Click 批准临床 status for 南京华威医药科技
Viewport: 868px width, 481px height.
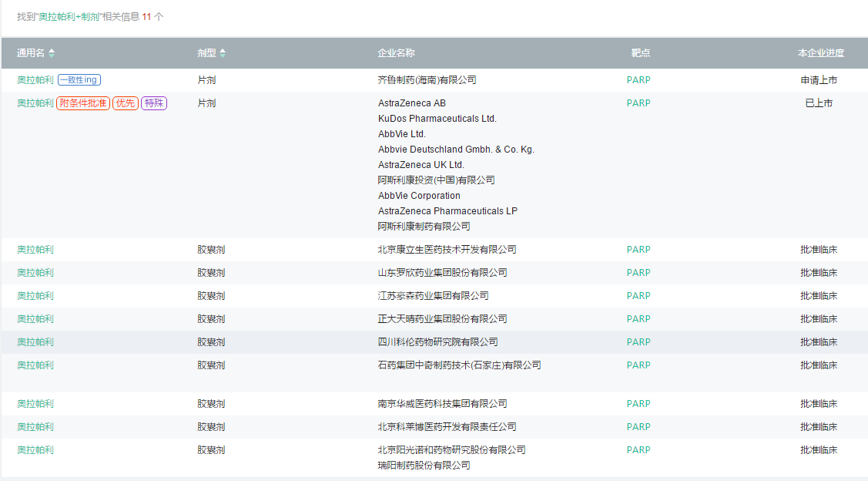[x=819, y=404]
